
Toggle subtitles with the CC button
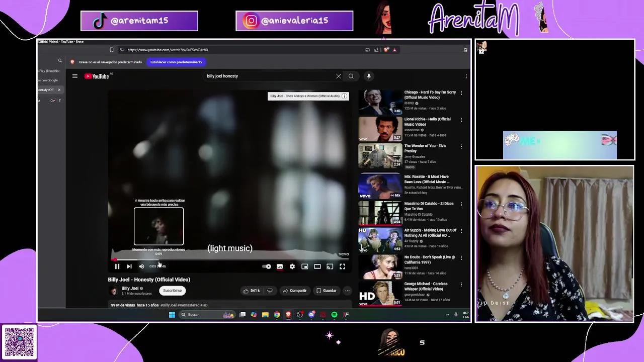pos(280,266)
